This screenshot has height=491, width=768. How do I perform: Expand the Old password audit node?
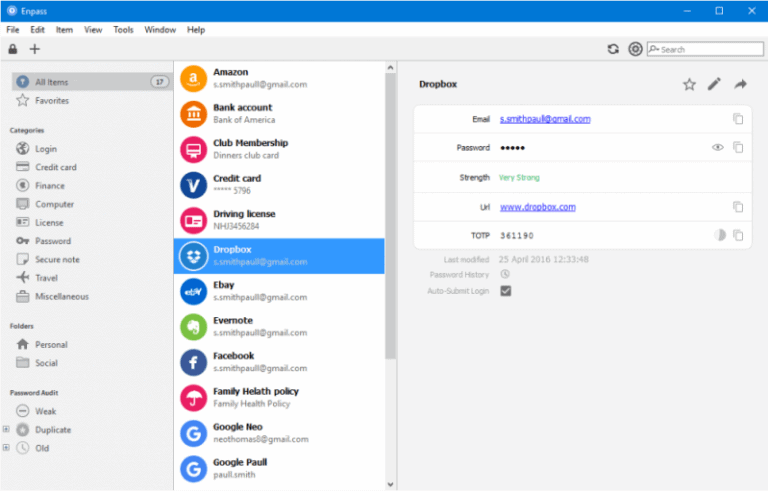click(6, 447)
